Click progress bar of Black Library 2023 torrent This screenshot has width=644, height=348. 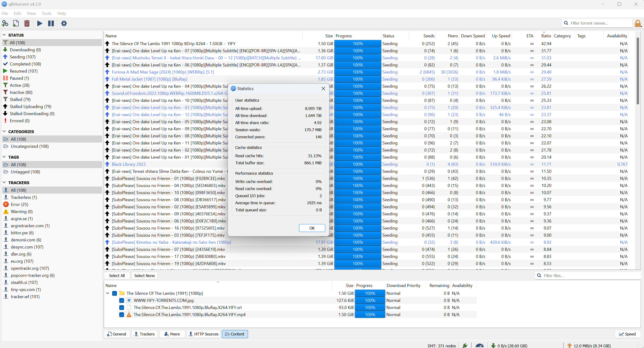358,164
